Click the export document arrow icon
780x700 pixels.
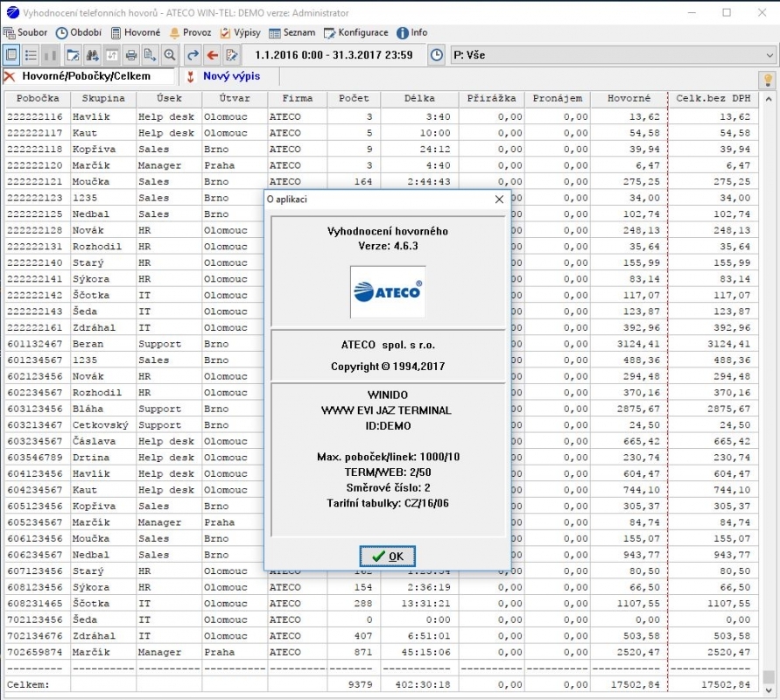[151, 54]
